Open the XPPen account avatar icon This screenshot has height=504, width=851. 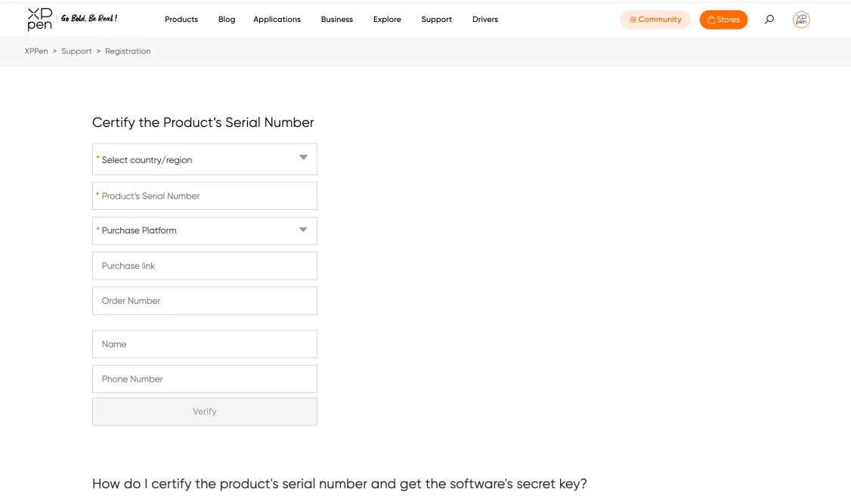(x=801, y=20)
